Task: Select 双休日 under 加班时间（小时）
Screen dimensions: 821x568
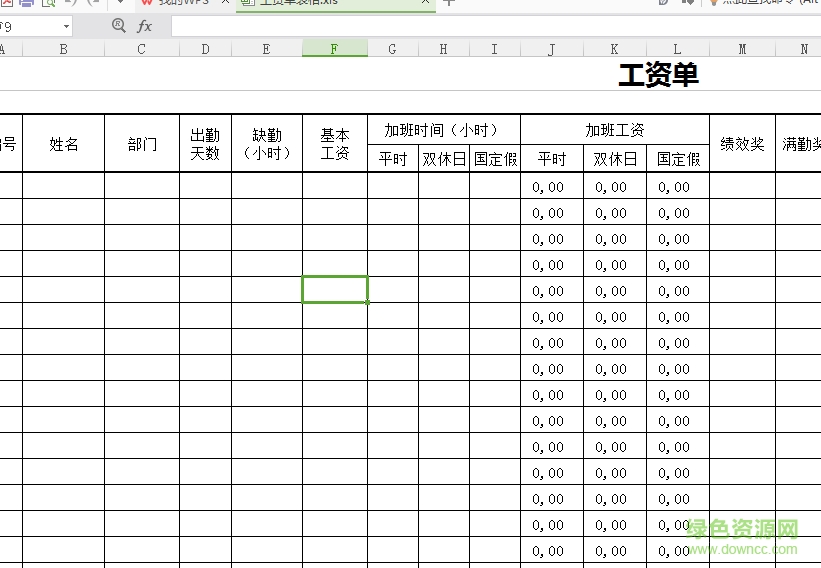Action: pyautogui.click(x=443, y=159)
